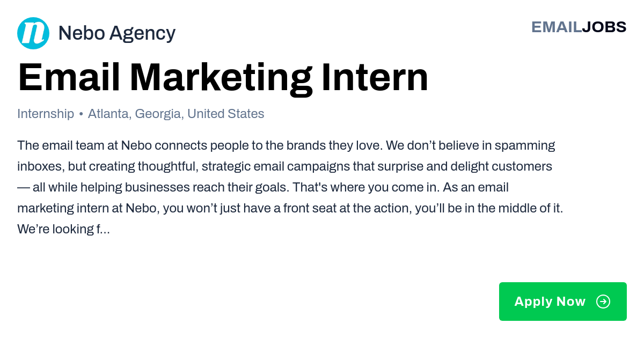
Task: Click the line starting "inboxes, but creating thoughtful"
Action: tap(284, 166)
